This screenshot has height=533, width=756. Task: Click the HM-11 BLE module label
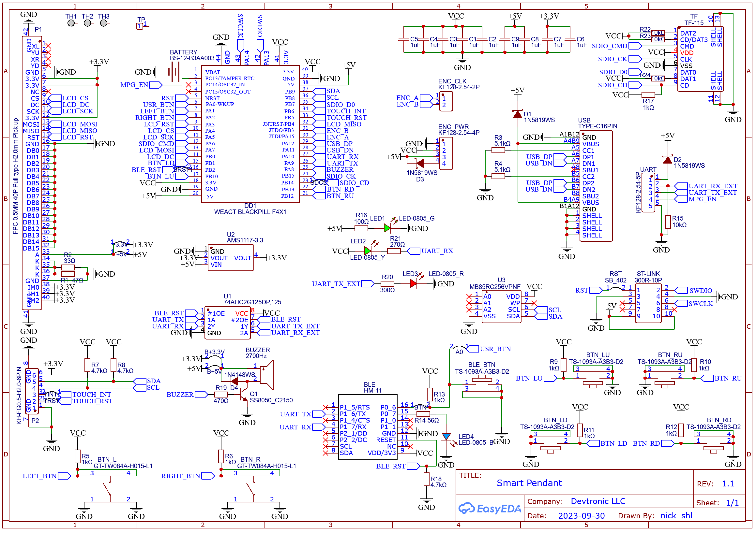[x=372, y=391]
